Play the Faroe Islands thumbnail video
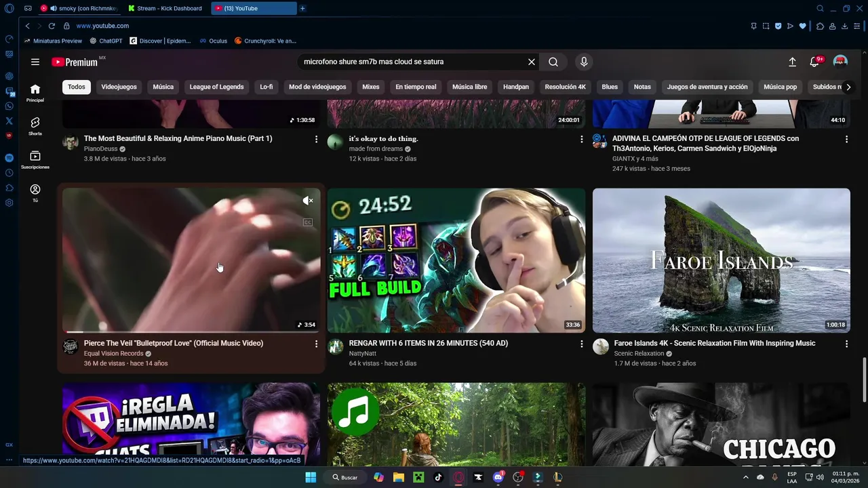The height and width of the screenshot is (488, 868). tap(721, 260)
